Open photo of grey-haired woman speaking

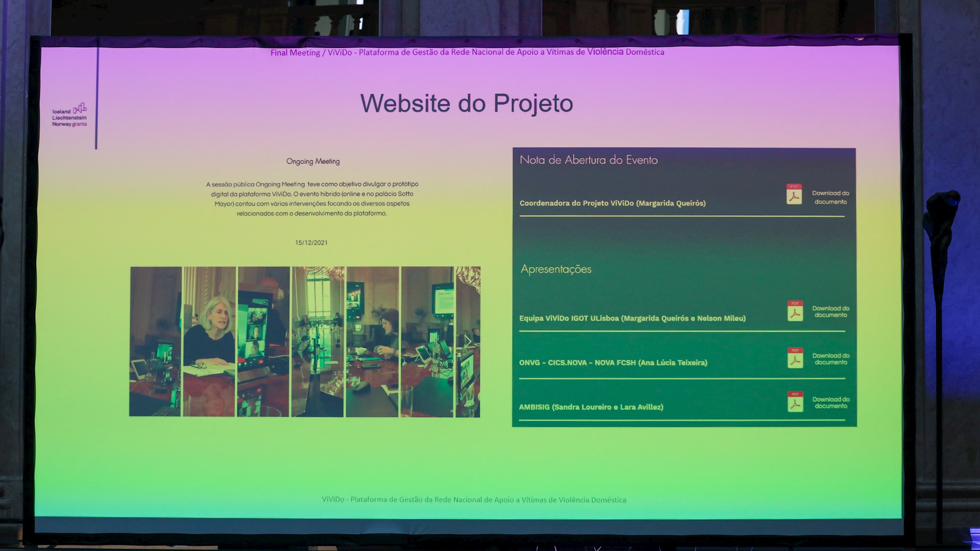click(209, 341)
